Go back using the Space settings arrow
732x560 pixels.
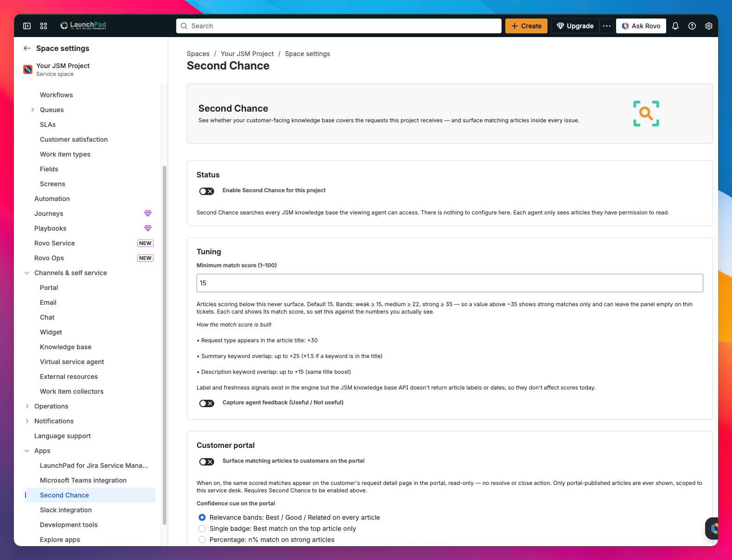[27, 48]
